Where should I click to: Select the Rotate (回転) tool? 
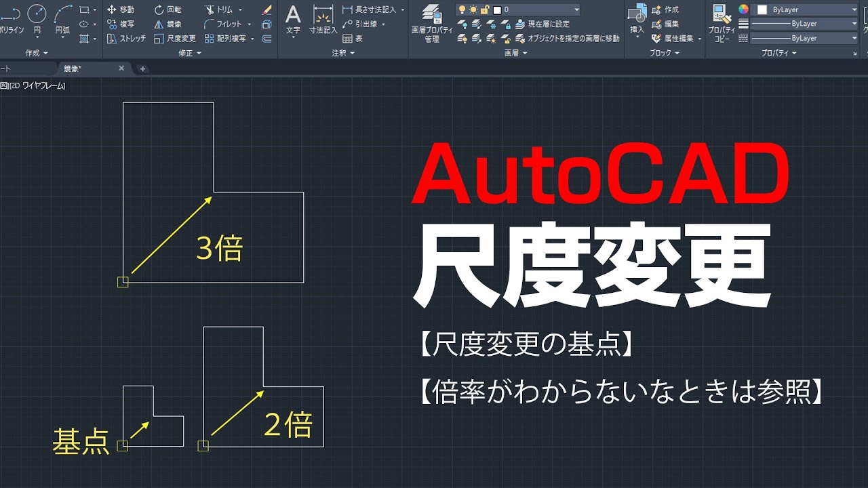(x=167, y=9)
